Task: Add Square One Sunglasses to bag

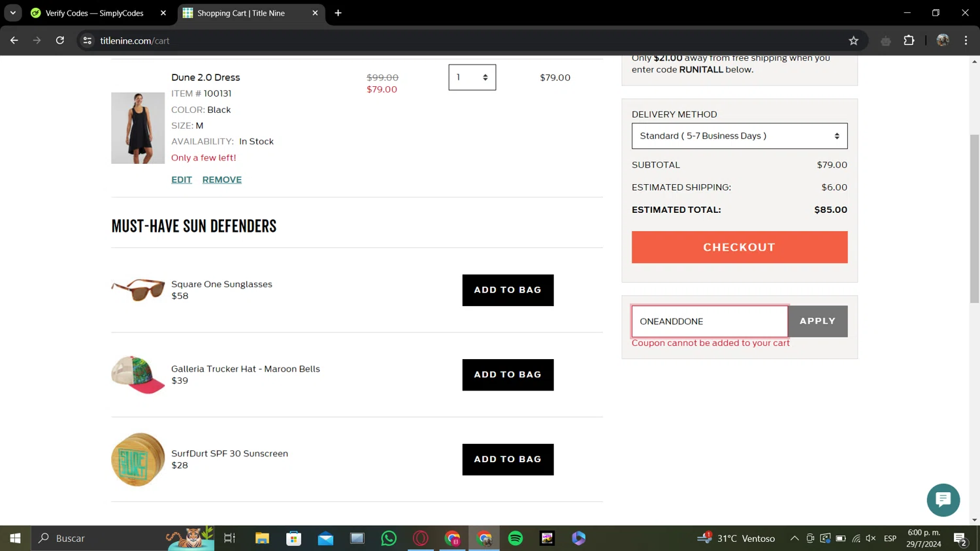Action: pos(508,290)
